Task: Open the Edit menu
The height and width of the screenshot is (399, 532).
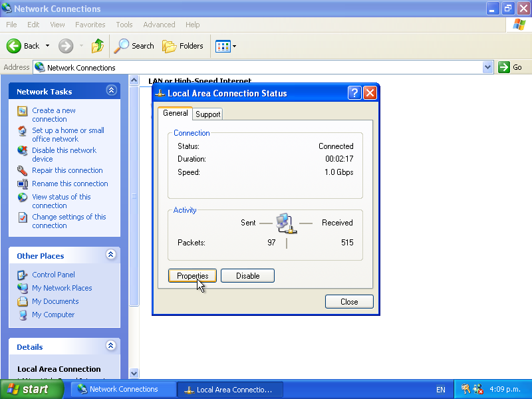Action: point(33,25)
